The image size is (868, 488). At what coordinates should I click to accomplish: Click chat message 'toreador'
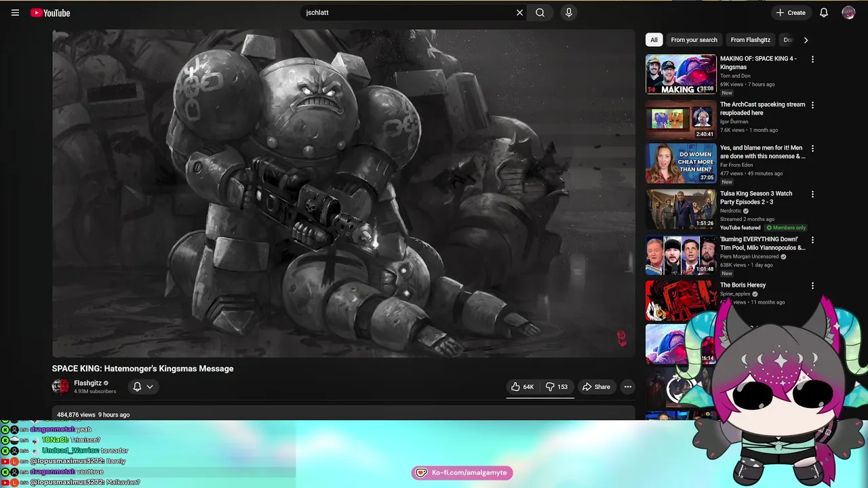[115, 451]
